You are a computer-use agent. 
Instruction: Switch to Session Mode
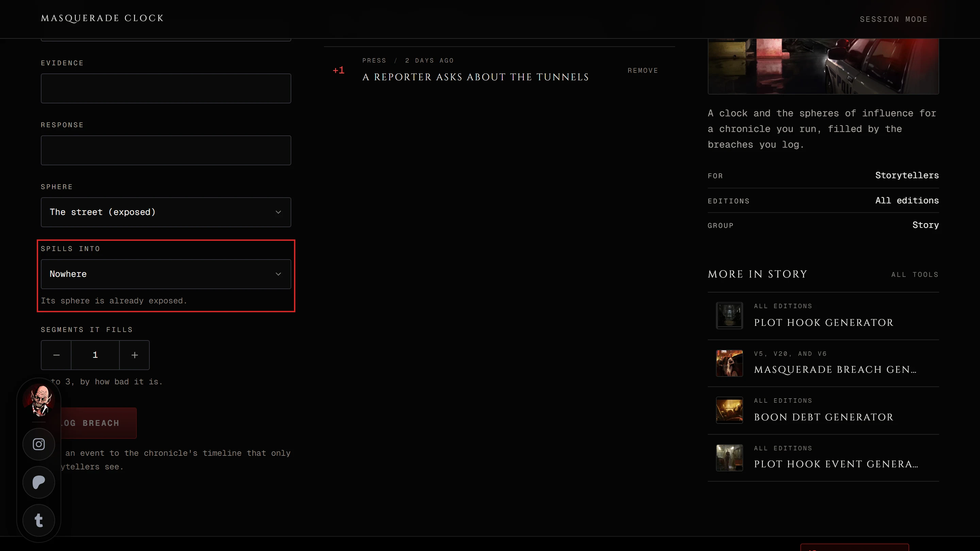[x=894, y=19]
